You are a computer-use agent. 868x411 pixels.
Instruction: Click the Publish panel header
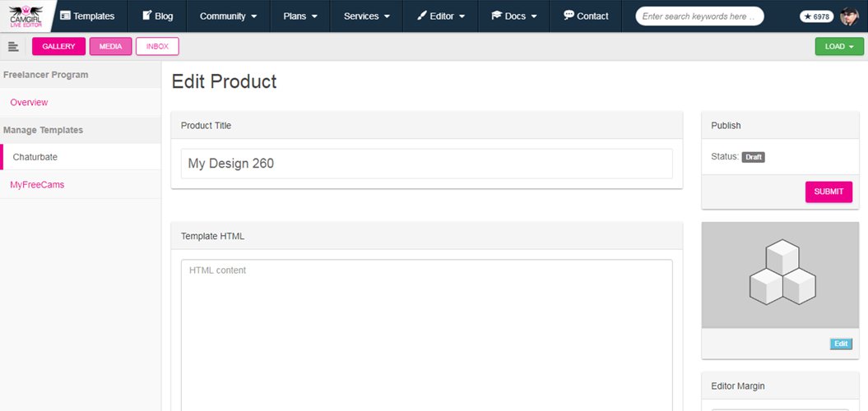(780, 126)
